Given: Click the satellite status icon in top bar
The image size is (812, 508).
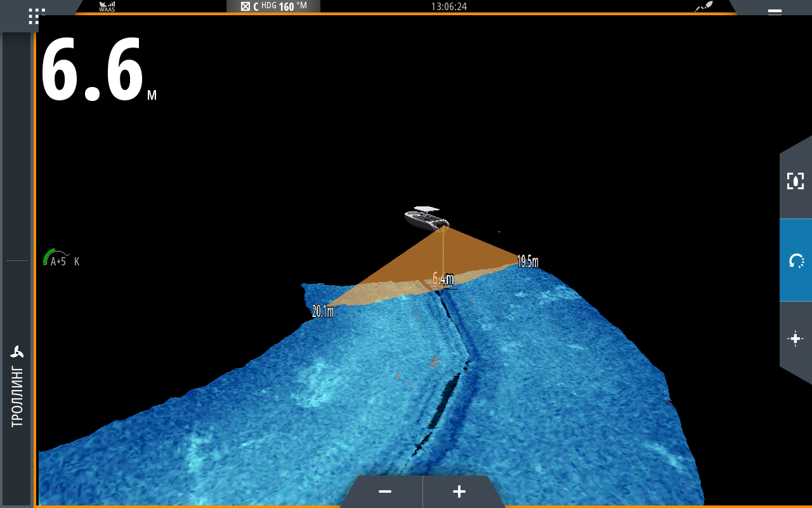Looking at the screenshot, I should [704, 6].
